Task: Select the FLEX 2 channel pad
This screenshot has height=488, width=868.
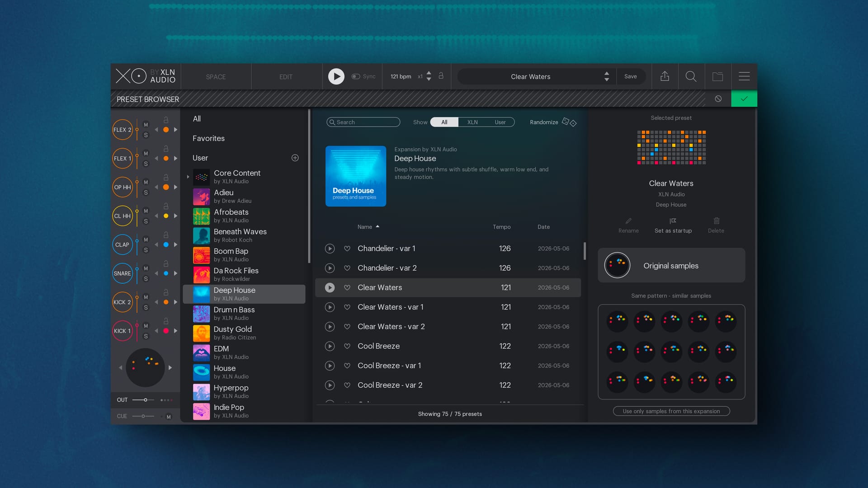Action: click(123, 130)
